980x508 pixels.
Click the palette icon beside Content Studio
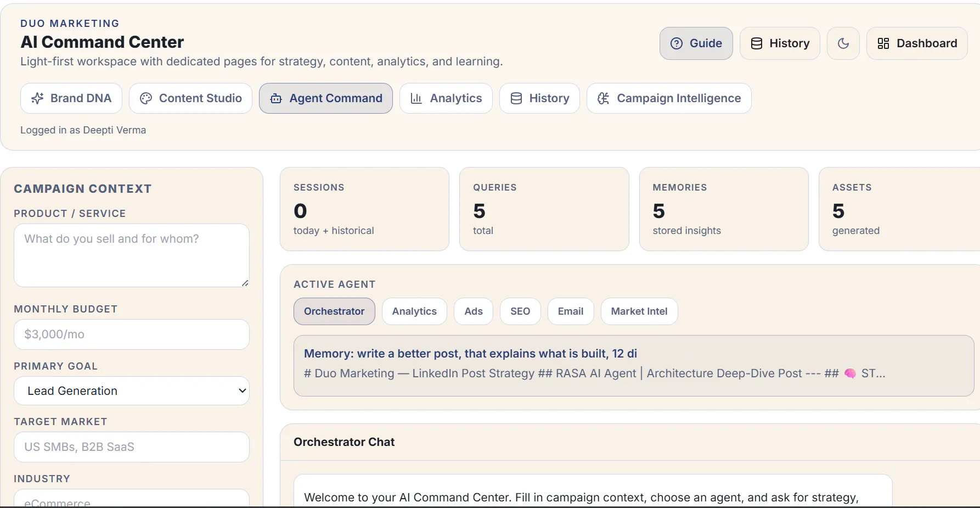coord(146,98)
